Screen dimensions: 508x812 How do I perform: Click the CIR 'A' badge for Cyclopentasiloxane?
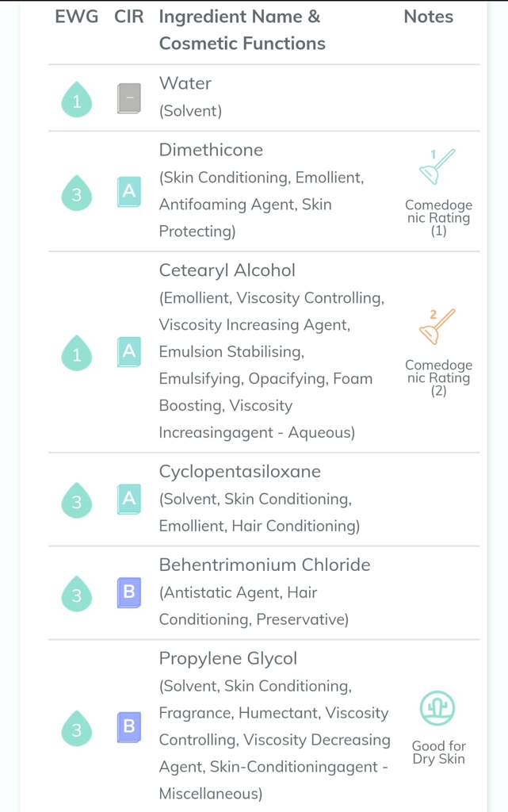tap(129, 499)
